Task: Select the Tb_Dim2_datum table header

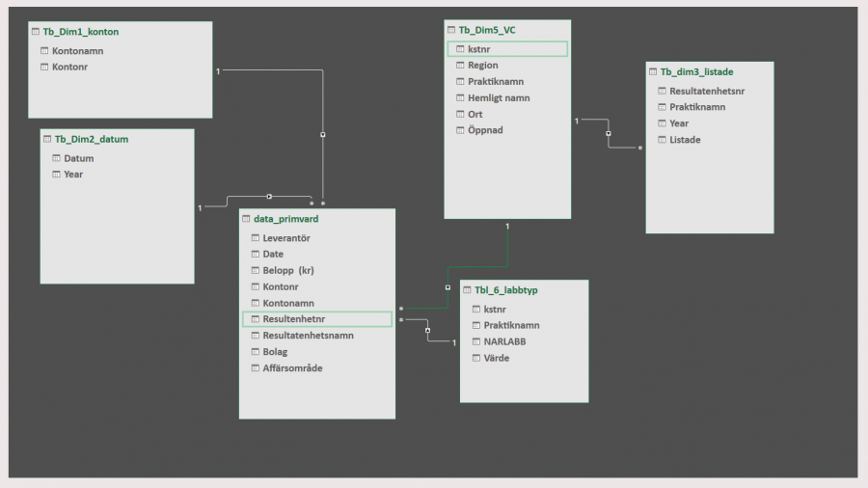Action: (92, 139)
